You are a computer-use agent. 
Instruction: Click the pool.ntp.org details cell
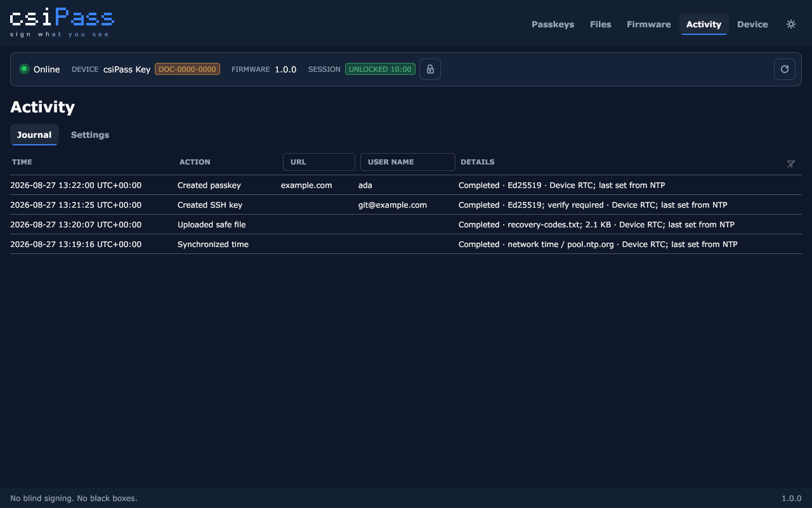pos(598,244)
